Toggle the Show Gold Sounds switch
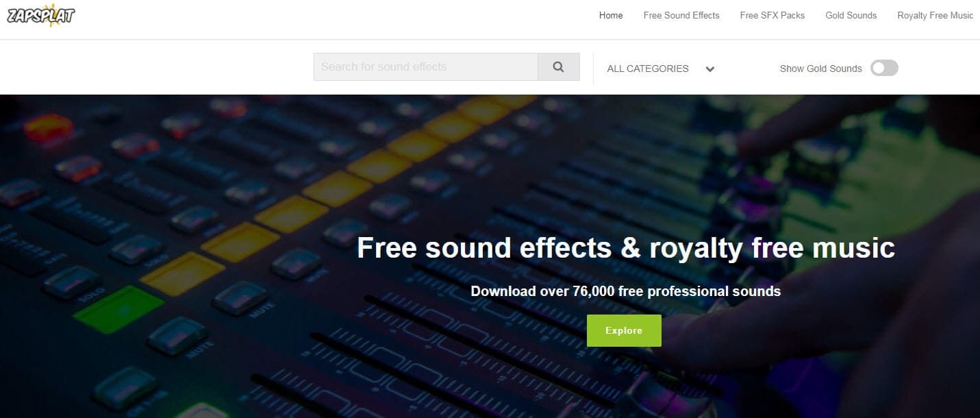Viewport: 980px width, 418px height. pyautogui.click(x=884, y=68)
